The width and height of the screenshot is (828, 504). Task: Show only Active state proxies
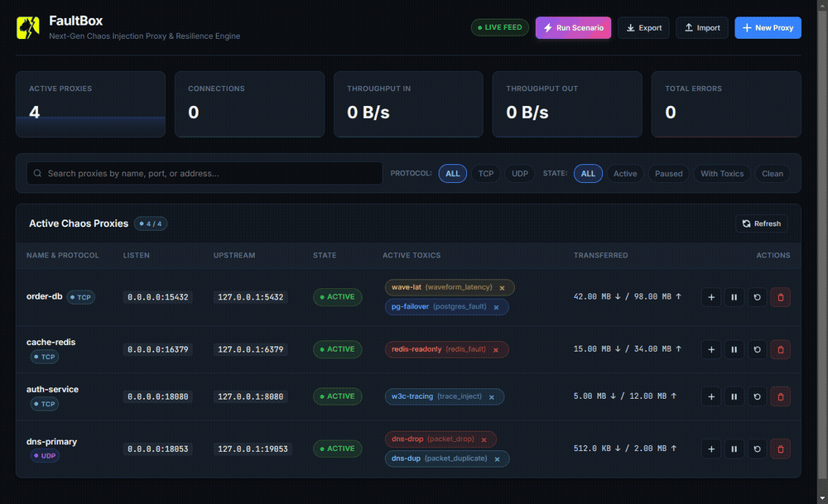625,174
